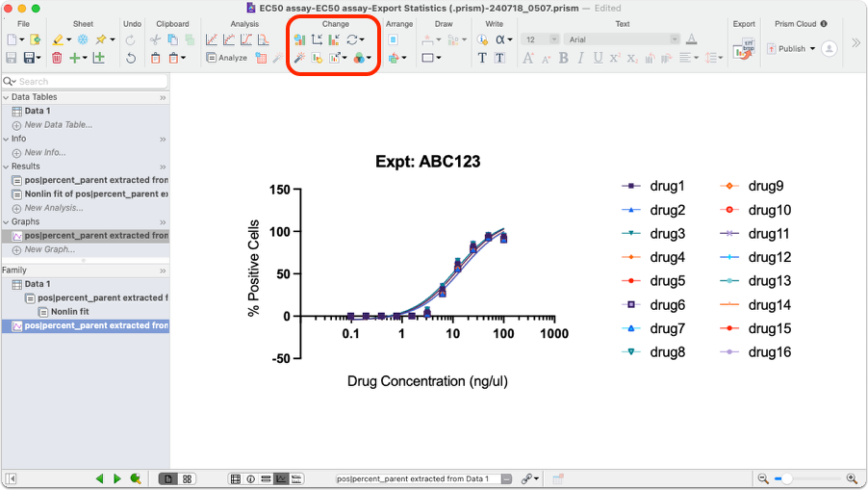The image size is (868, 490).
Task: Click the change graph type icon
Action: [x=299, y=39]
